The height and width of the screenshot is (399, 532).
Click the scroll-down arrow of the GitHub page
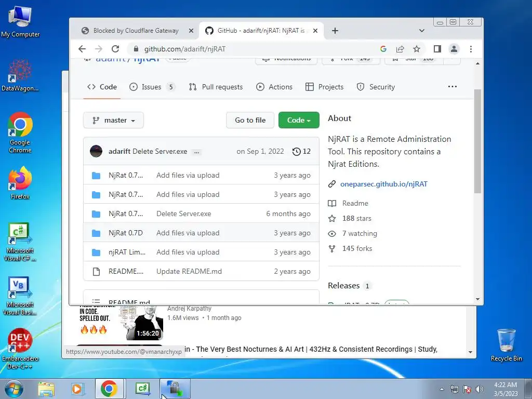coord(478,299)
